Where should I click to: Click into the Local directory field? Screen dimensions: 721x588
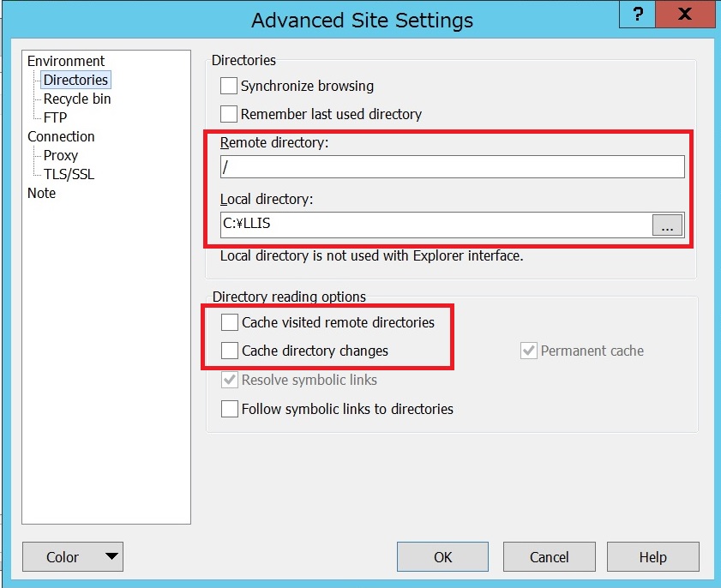click(x=436, y=225)
